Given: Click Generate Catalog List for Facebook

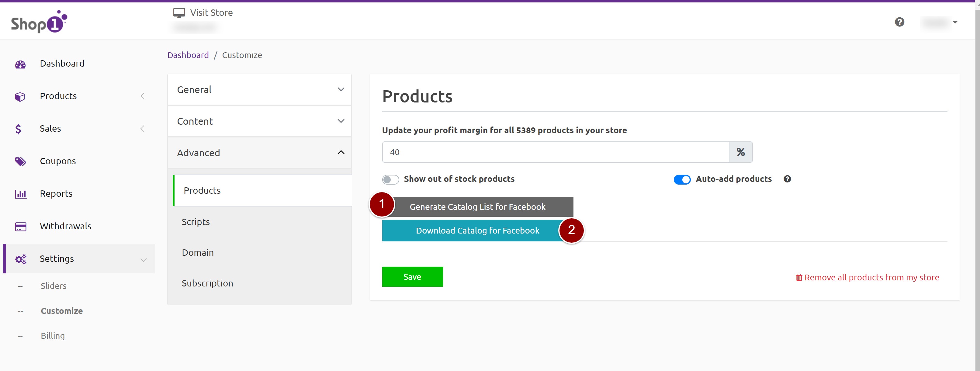Looking at the screenshot, I should tap(477, 206).
